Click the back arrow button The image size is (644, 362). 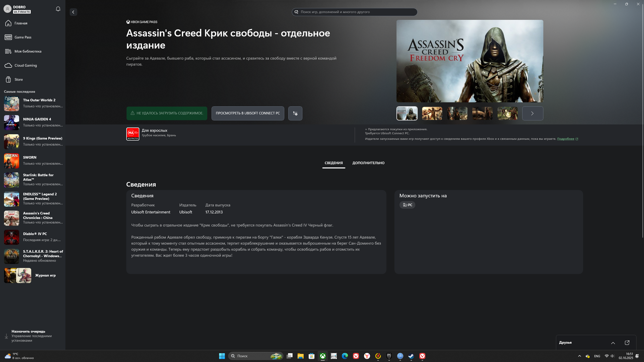point(73,12)
